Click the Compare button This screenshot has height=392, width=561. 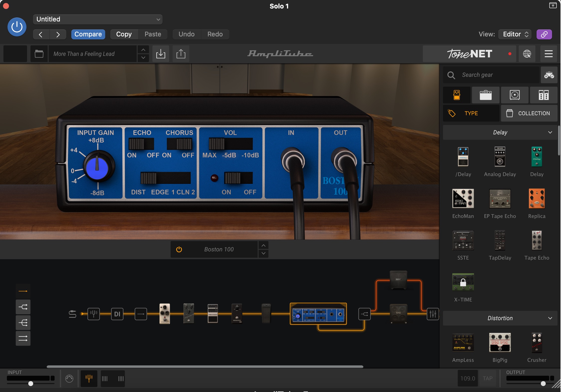(x=88, y=34)
